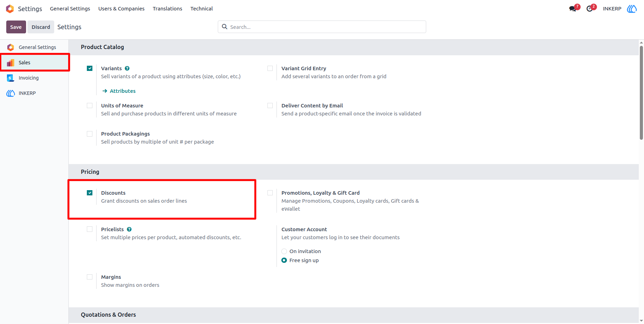Click the Quotations & Orders section header
Image resolution: width=644 pixels, height=324 pixels.
click(108, 315)
